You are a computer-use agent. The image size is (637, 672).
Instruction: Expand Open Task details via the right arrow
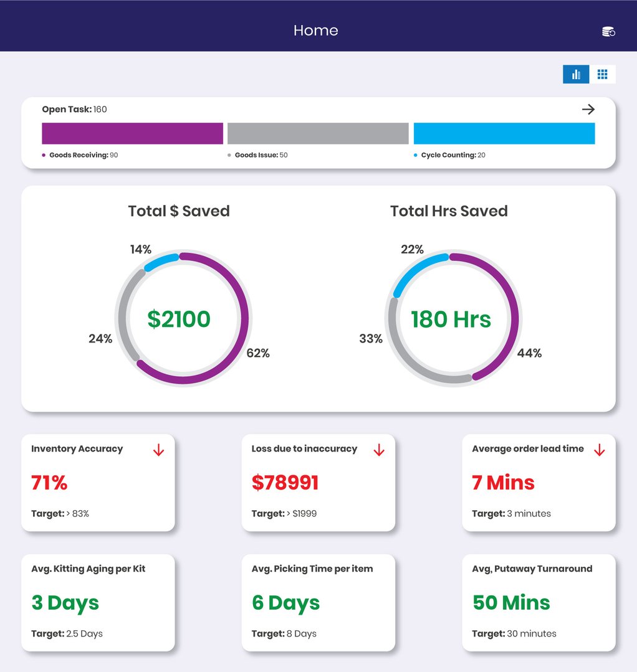pyautogui.click(x=588, y=108)
